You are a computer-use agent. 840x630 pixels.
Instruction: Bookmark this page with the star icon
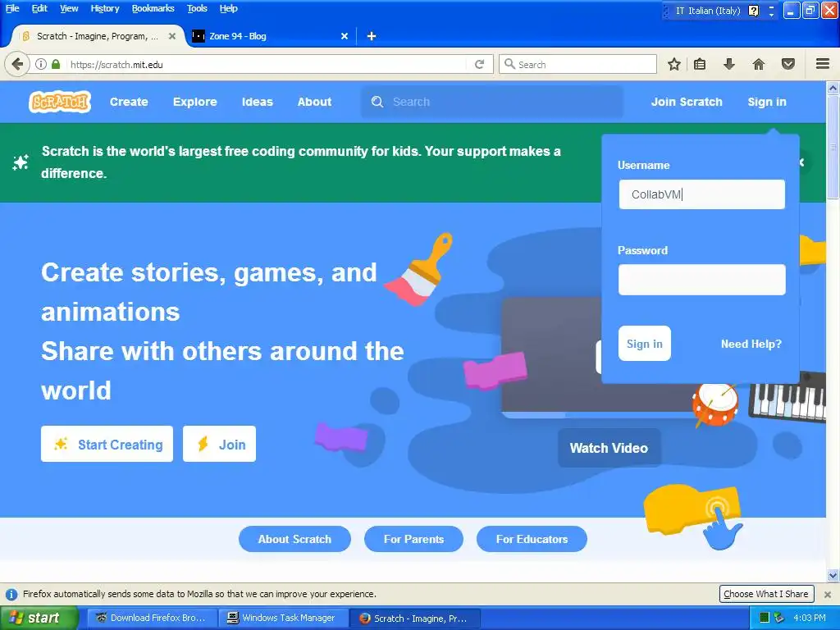tap(674, 64)
